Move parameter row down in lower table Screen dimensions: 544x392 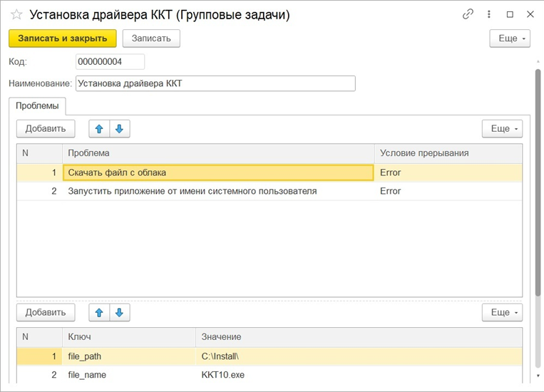pyautogui.click(x=119, y=312)
